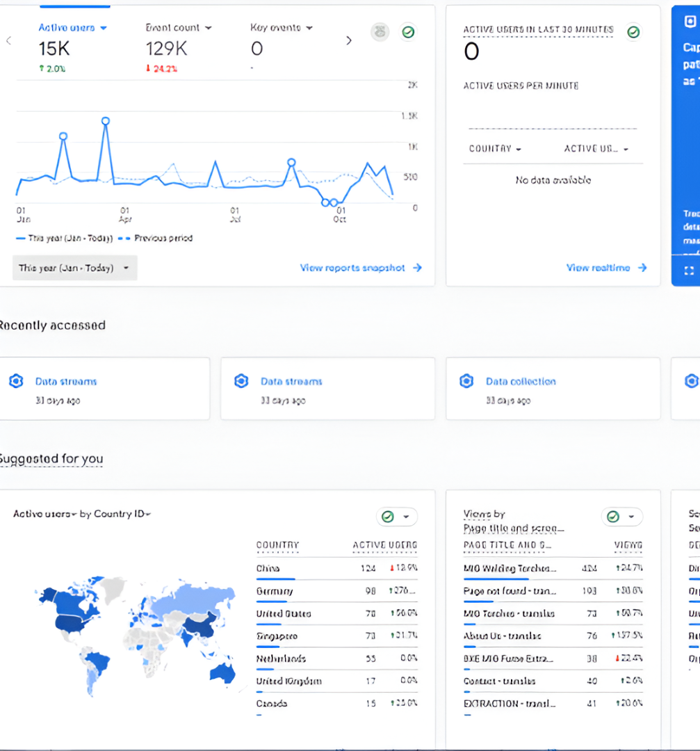Click the green check icon in realtime card
This screenshot has height=751, width=700.
tap(633, 32)
